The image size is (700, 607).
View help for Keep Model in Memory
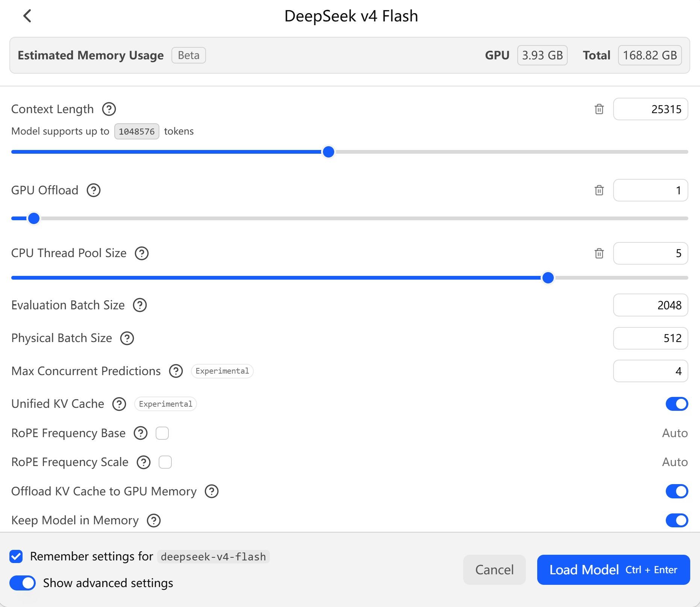point(154,521)
